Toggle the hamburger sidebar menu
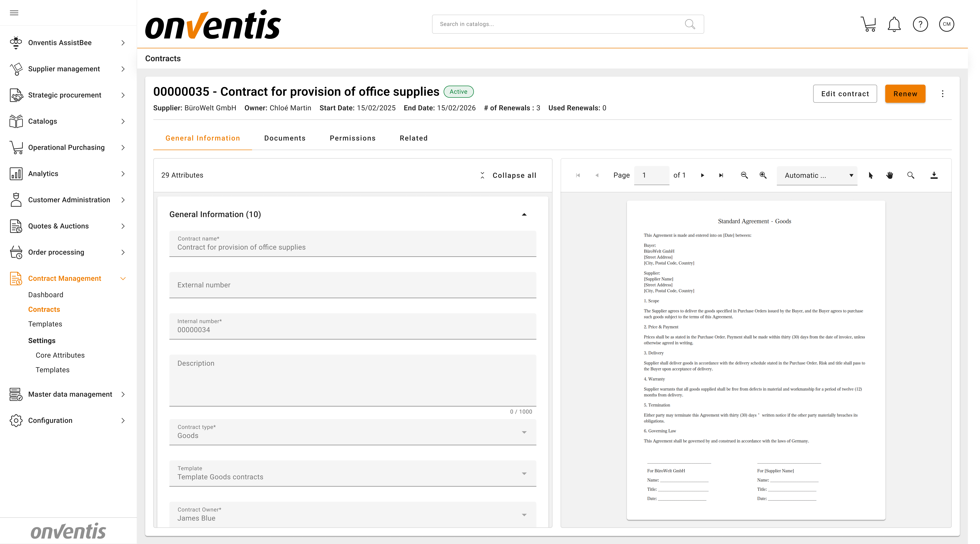Image resolution: width=980 pixels, height=544 pixels. (14, 13)
